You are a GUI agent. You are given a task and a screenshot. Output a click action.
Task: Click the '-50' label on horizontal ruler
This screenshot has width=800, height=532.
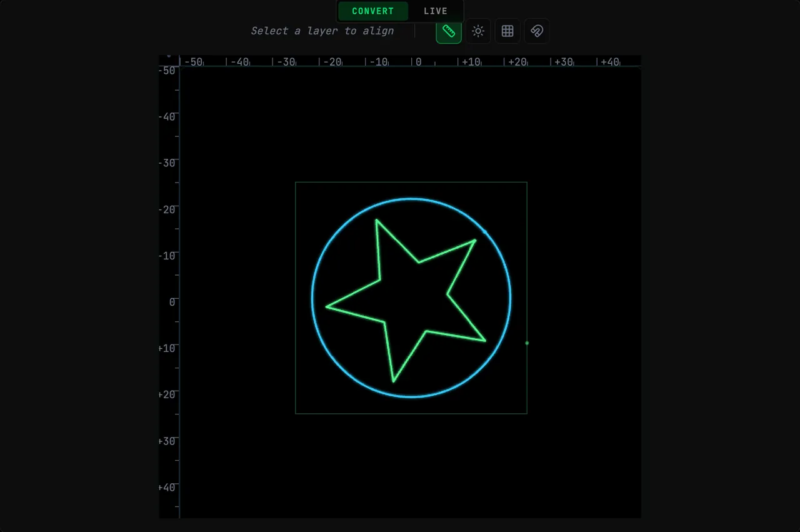194,62
